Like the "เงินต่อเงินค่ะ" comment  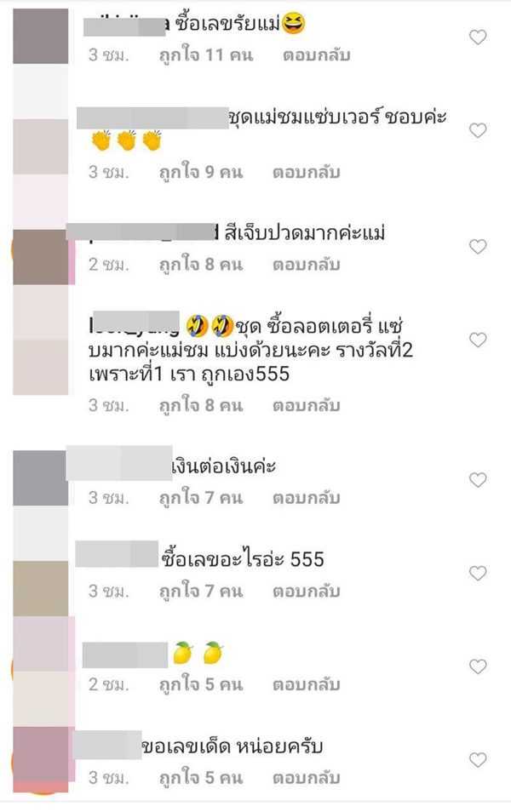point(478,480)
